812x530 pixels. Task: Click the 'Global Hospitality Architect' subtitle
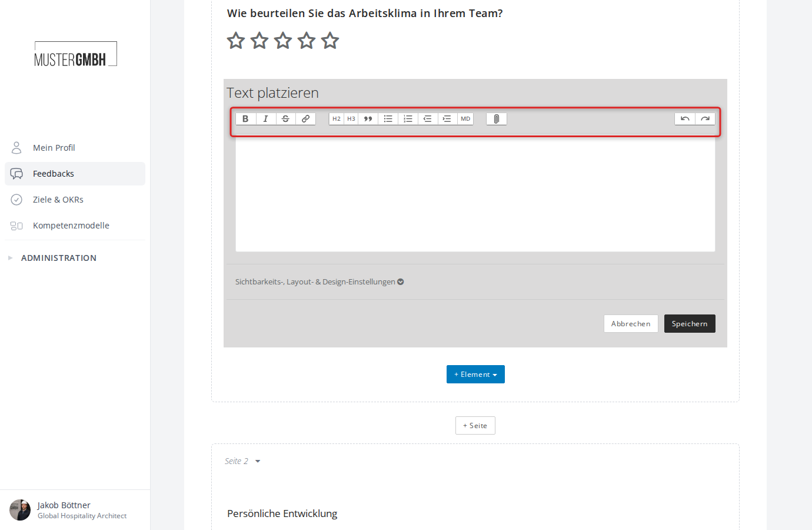82,516
